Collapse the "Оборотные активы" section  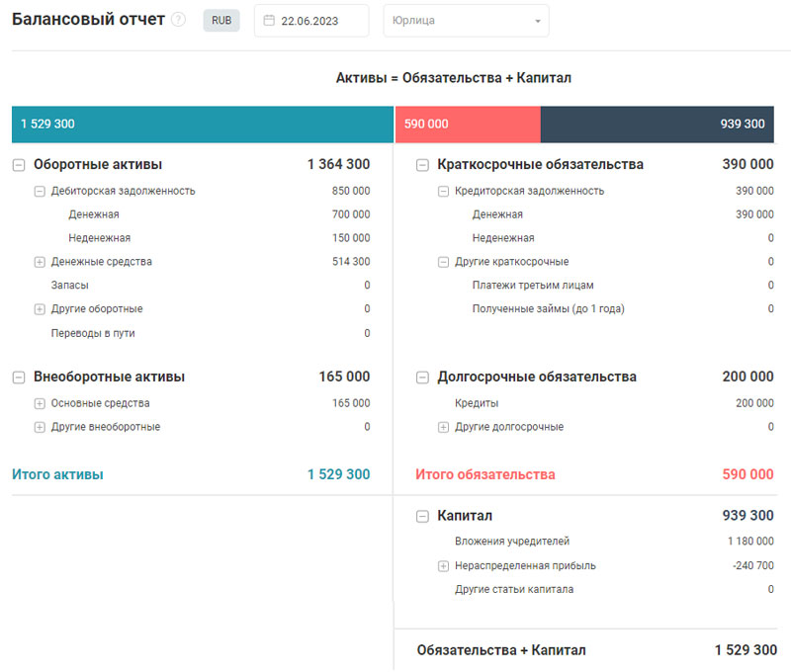(x=19, y=164)
